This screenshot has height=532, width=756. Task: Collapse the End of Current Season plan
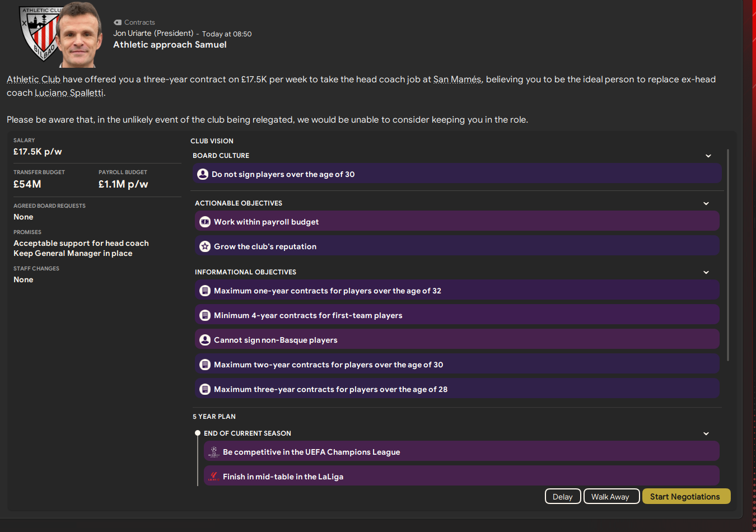[x=706, y=433]
